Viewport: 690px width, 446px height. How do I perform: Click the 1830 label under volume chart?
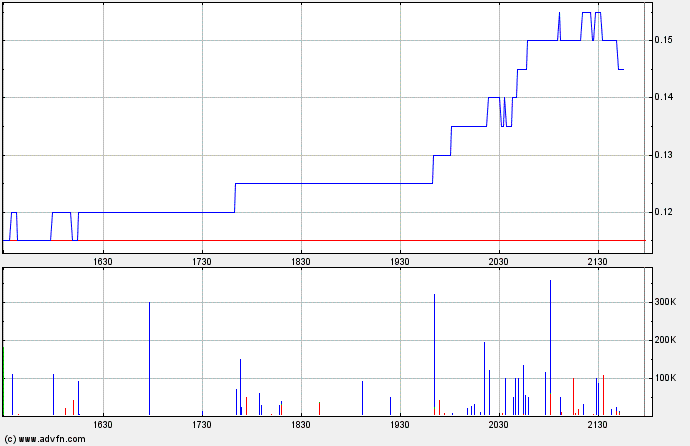[301, 424]
